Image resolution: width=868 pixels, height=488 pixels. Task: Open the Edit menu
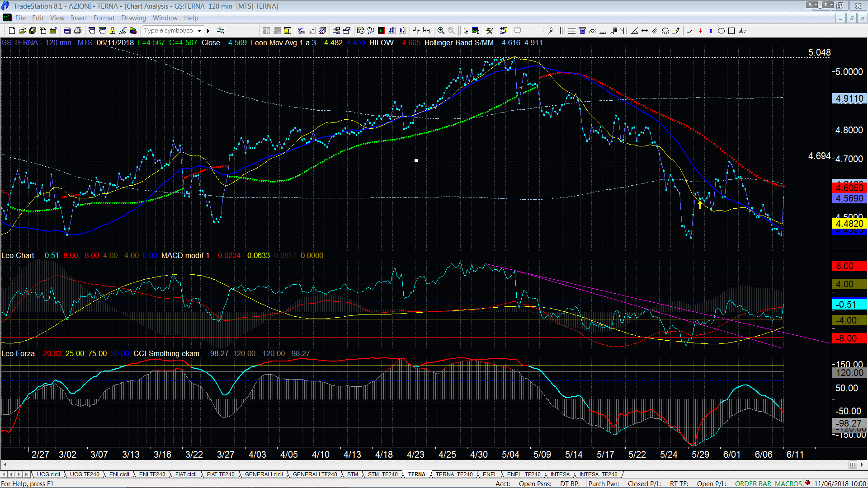(x=38, y=18)
